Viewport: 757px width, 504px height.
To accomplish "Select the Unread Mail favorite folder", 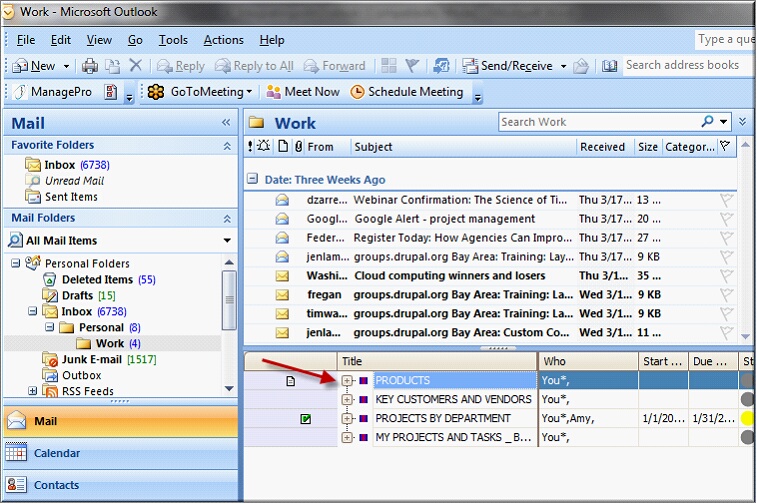I will (74, 181).
